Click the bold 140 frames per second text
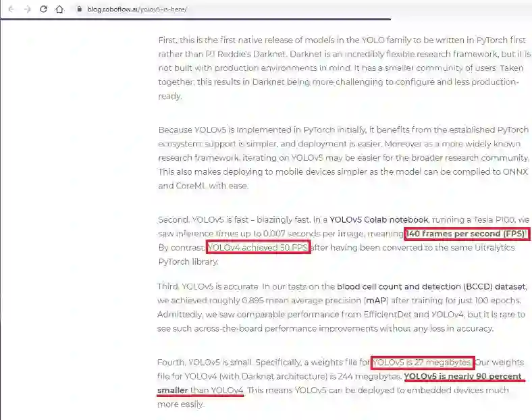This screenshot has width=532, height=420. tap(467, 234)
